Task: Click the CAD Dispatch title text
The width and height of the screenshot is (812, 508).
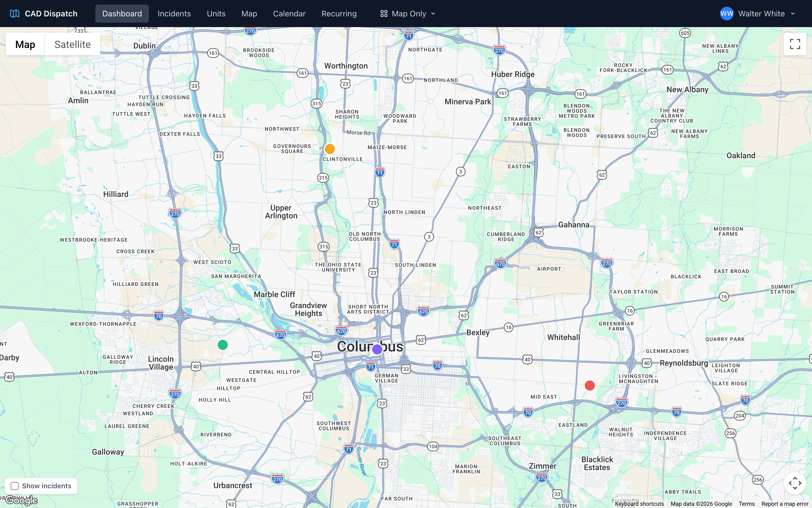Action: coord(51,14)
